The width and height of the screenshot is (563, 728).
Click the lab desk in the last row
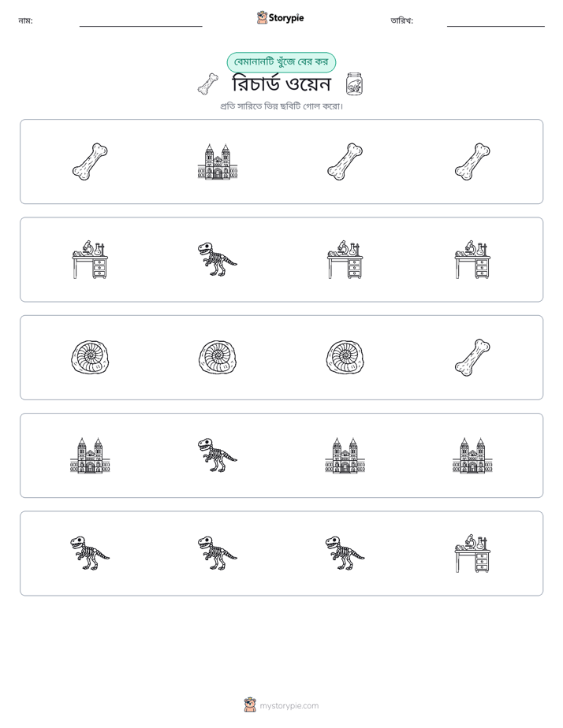472,553
